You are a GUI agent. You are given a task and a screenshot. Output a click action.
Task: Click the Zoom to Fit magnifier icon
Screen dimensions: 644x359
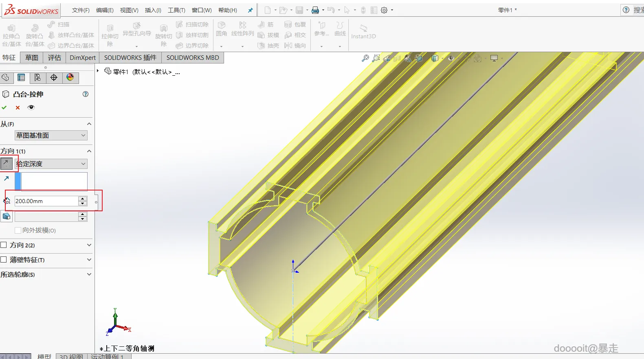[x=365, y=58]
